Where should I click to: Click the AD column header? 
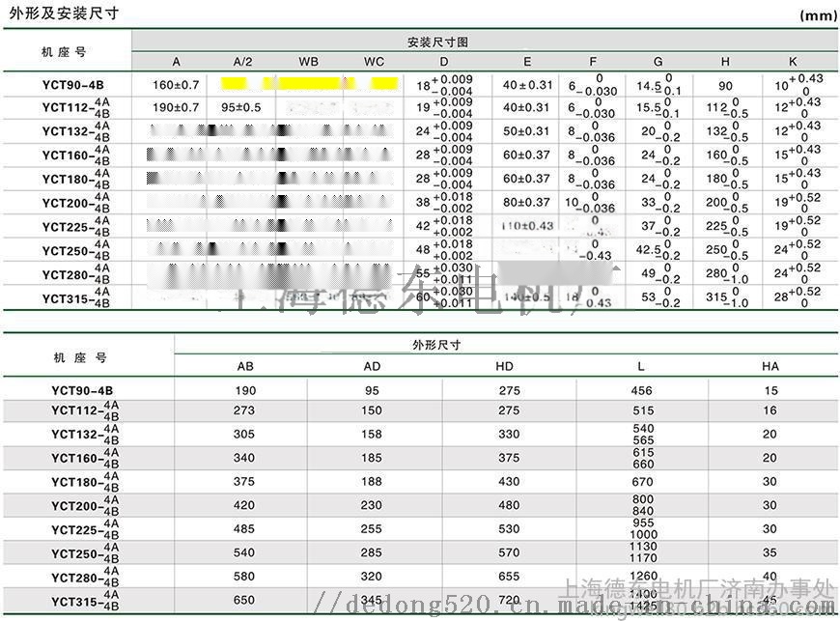372,366
